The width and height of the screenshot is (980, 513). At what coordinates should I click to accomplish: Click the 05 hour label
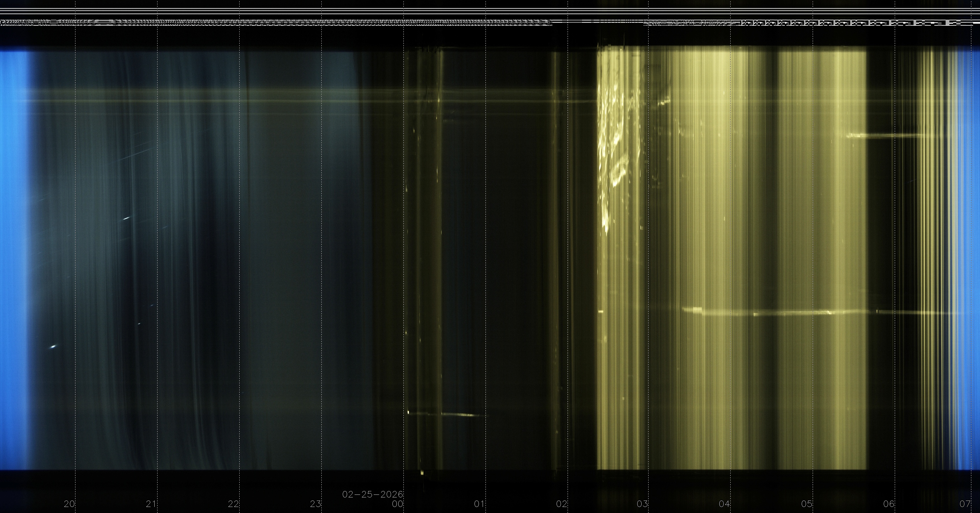807,504
